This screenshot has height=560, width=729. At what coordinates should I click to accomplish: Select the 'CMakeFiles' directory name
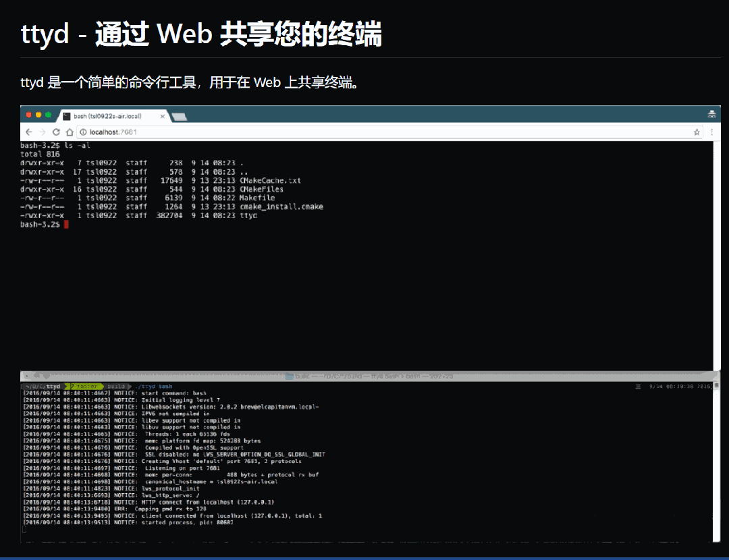261,189
